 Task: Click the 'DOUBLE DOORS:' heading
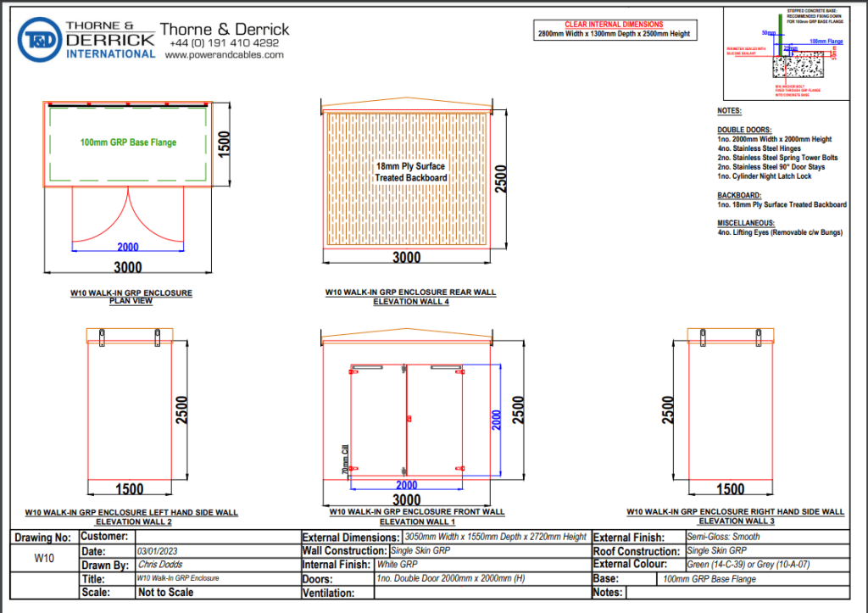click(x=744, y=130)
